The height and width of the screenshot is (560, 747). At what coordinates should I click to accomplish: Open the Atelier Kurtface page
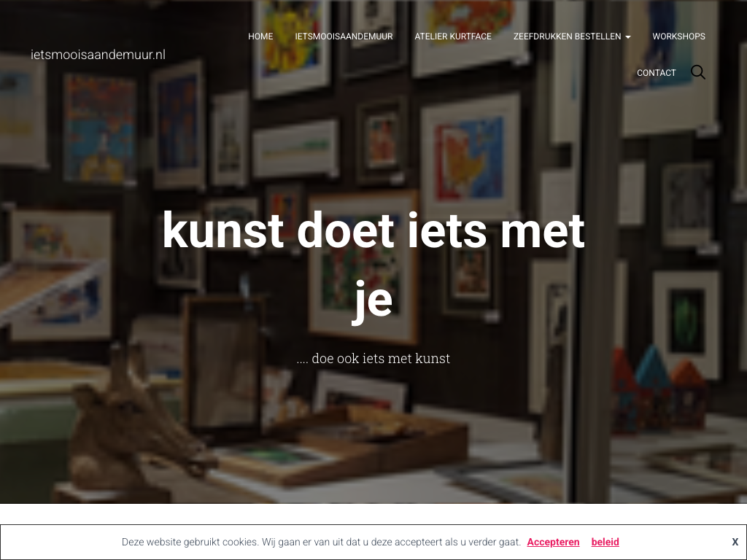point(453,36)
